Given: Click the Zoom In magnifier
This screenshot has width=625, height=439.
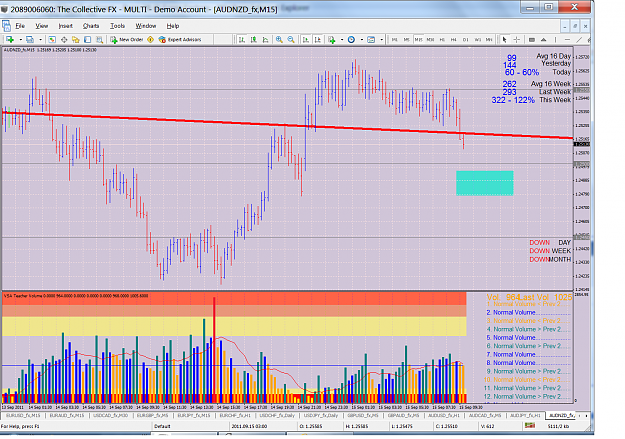Looking at the screenshot, I should click(x=279, y=39).
